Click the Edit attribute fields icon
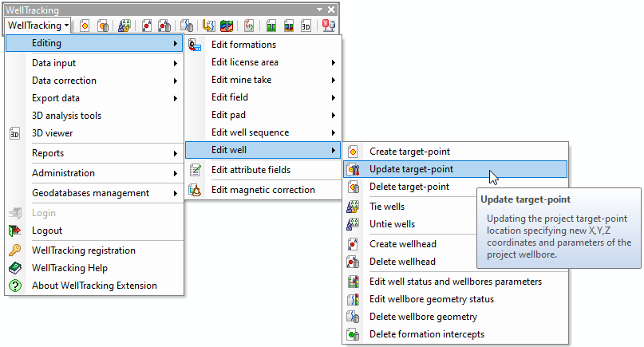 pos(195,170)
